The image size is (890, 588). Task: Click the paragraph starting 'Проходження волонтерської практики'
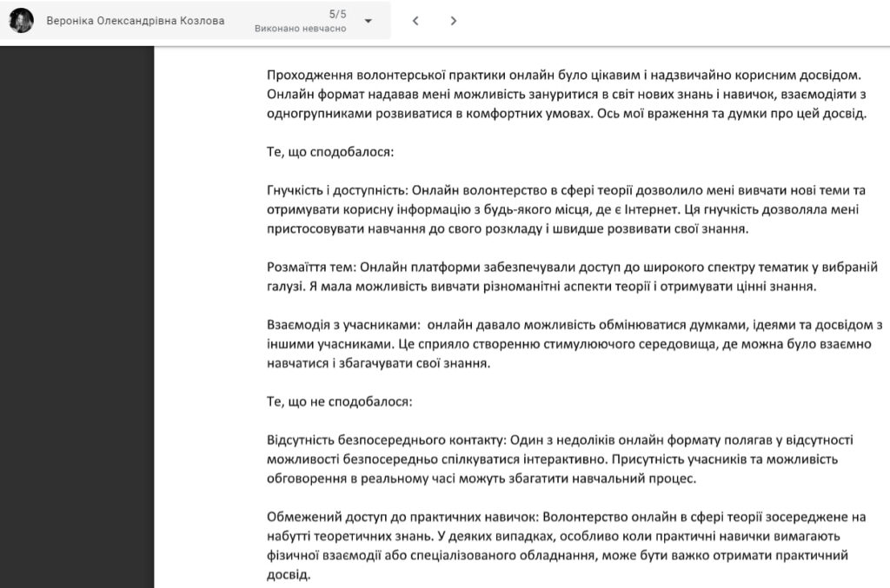coord(565,95)
